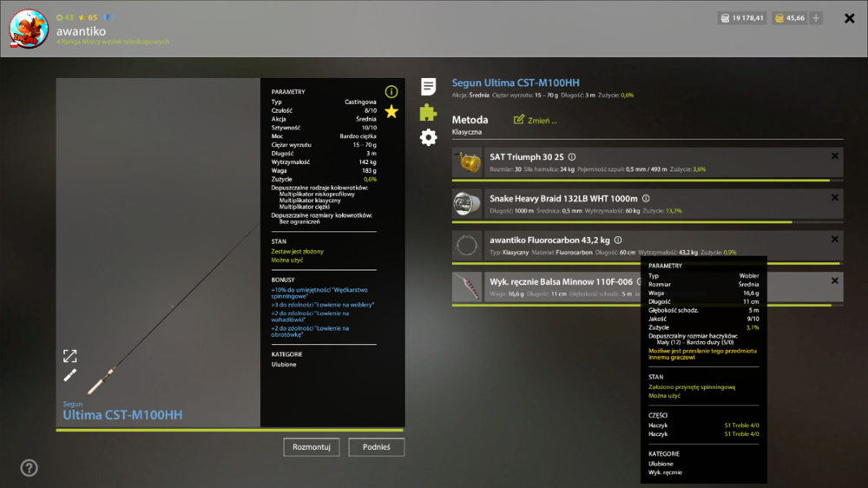Open the help question mark icon

29,468
